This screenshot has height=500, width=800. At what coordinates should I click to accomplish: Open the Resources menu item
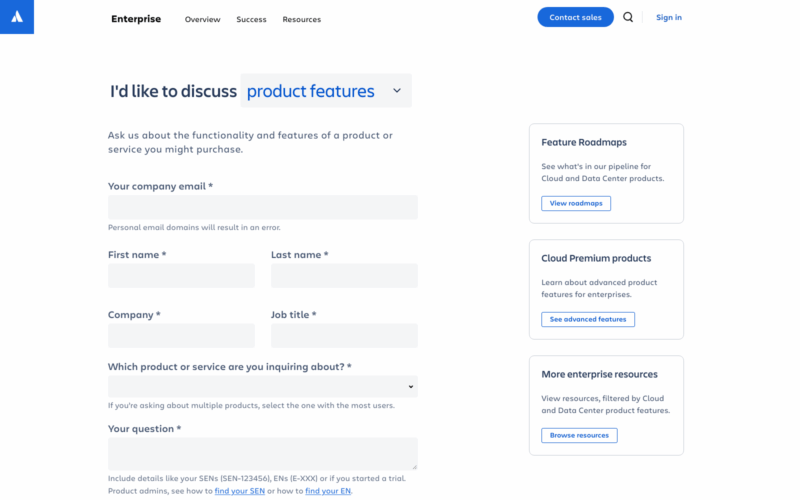coord(302,19)
